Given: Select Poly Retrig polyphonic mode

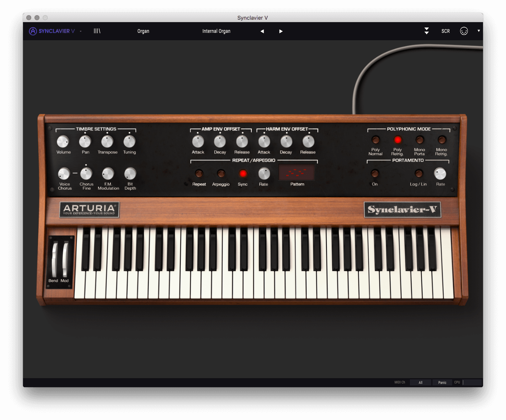Looking at the screenshot, I should [x=398, y=140].
